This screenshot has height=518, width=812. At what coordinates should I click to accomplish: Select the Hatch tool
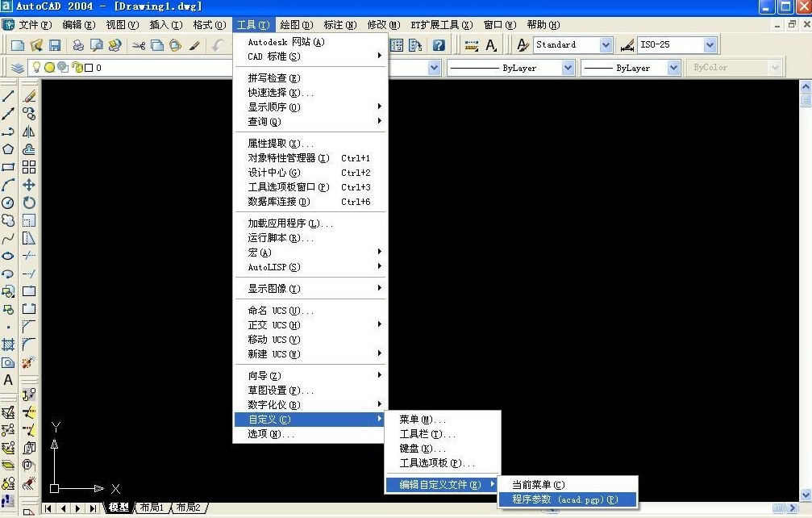[8, 345]
